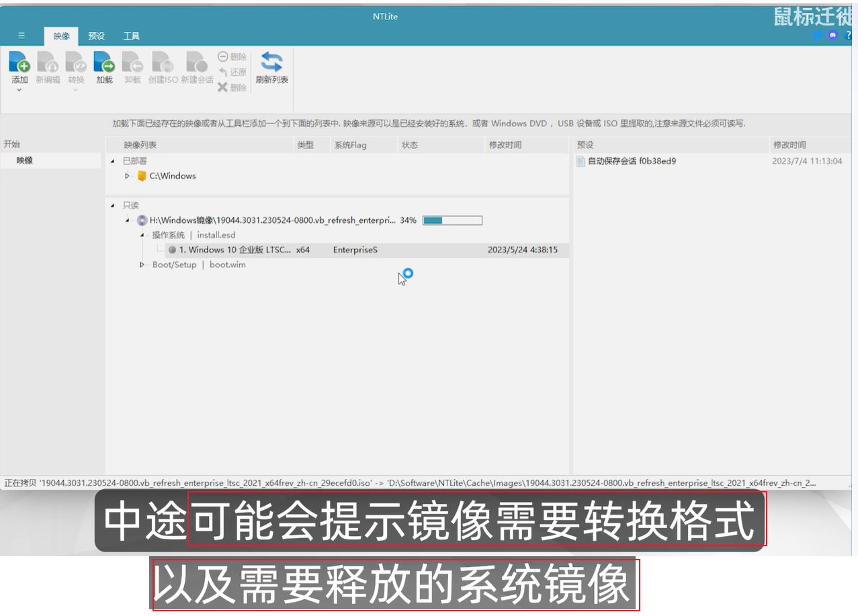This screenshot has width=858, height=616.
Task: Expand the Boot/Setup boot.wim node
Action: 142,265
